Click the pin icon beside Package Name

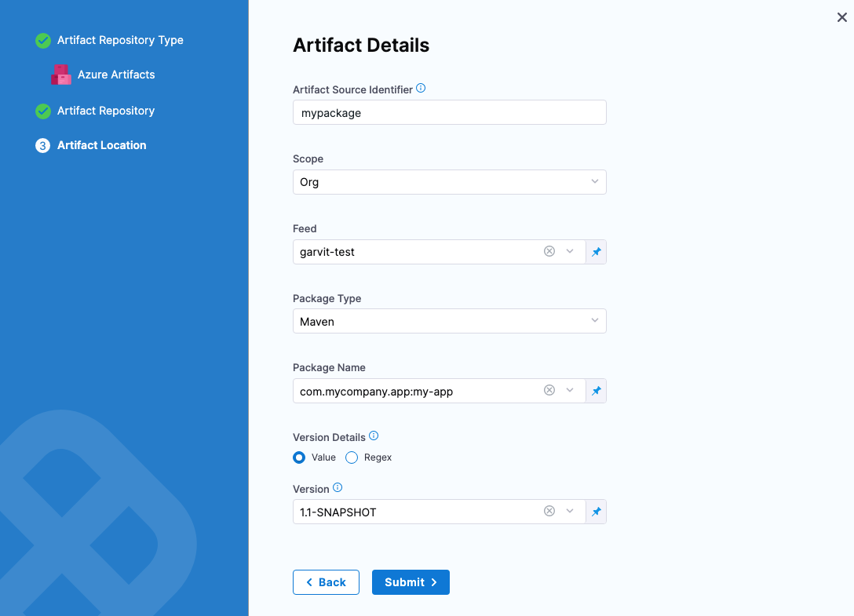[596, 391]
